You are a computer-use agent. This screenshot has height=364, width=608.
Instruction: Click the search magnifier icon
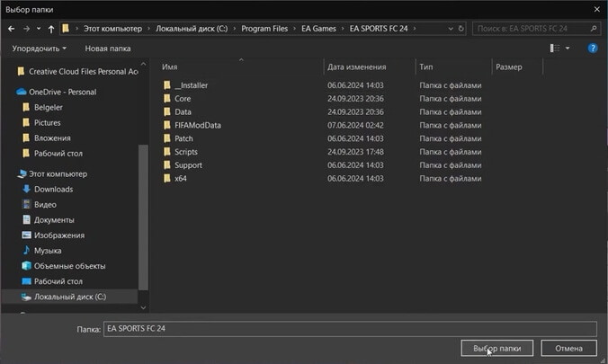pyautogui.click(x=594, y=29)
